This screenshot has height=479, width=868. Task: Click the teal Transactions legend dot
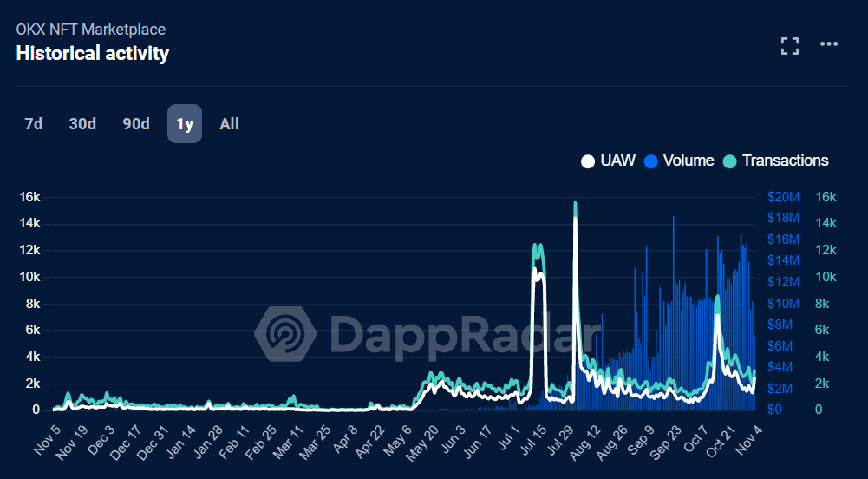pyautogui.click(x=729, y=161)
